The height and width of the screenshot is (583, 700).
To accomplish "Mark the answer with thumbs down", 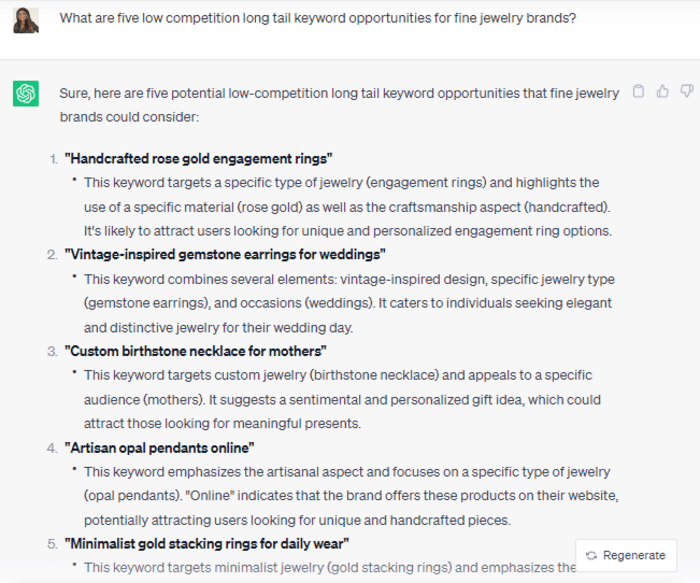I will [687, 91].
